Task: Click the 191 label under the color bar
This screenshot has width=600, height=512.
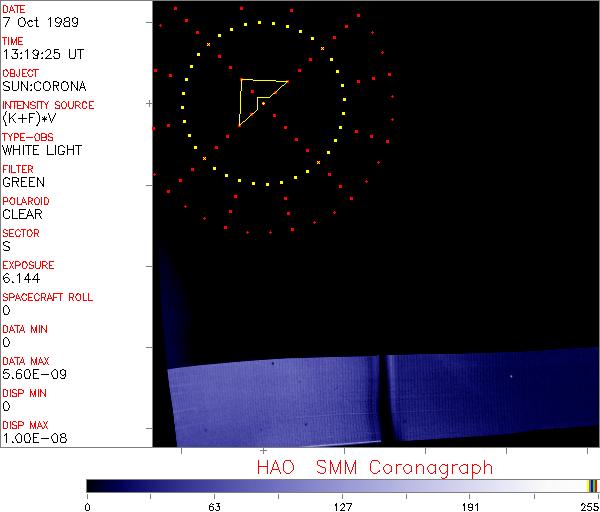Action: [470, 506]
